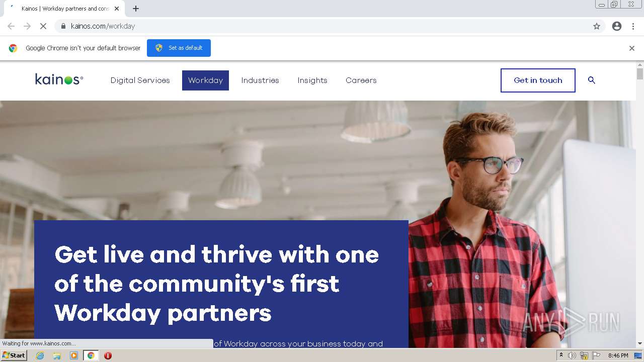Show hidden system tray icons arrow
Image resolution: width=644 pixels, height=362 pixels.
(561, 355)
